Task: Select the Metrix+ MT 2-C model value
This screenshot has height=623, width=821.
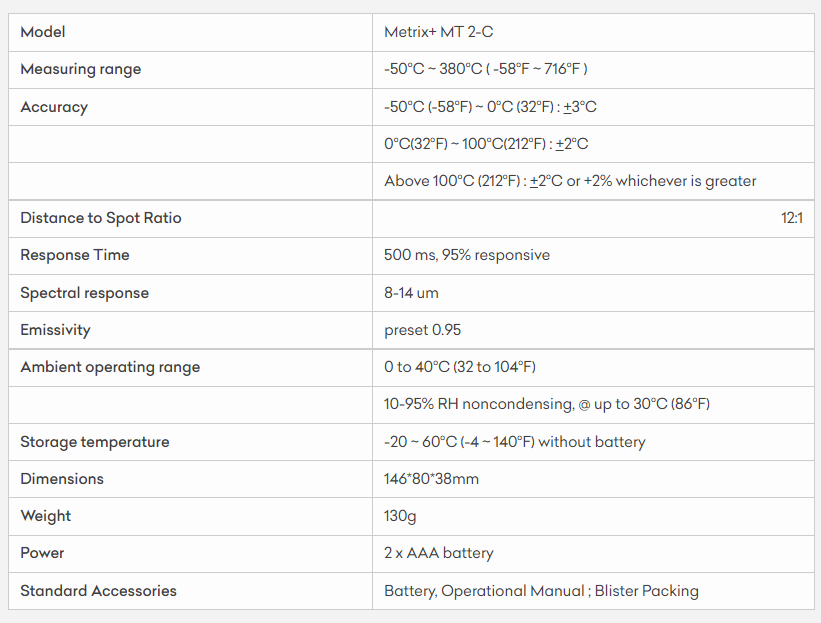Action: coord(438,32)
